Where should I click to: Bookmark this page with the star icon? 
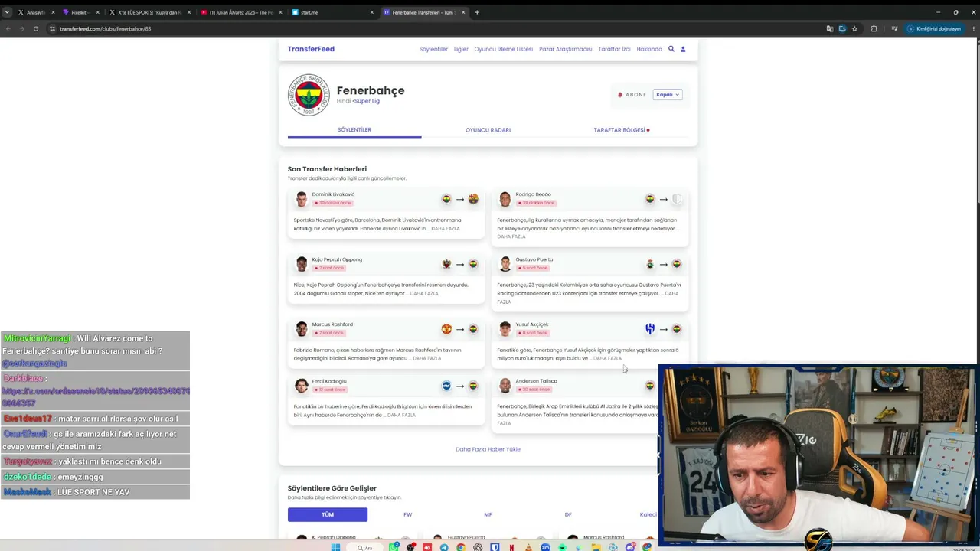pos(854,28)
